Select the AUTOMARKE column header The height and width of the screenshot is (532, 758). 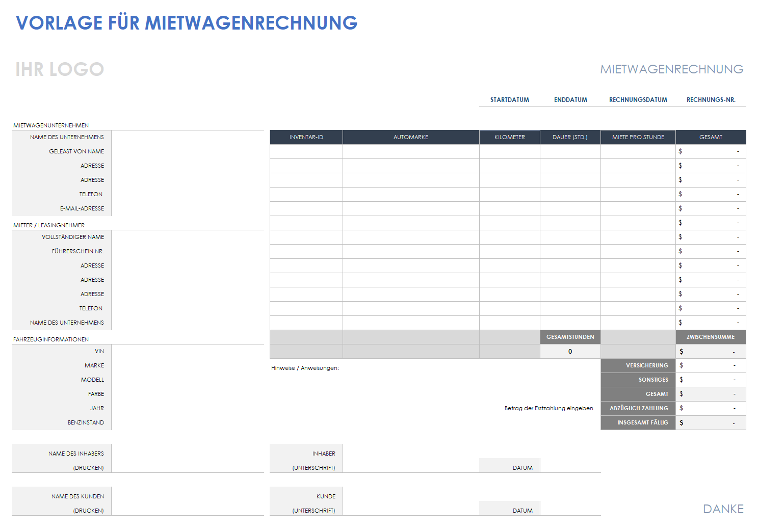(x=411, y=137)
